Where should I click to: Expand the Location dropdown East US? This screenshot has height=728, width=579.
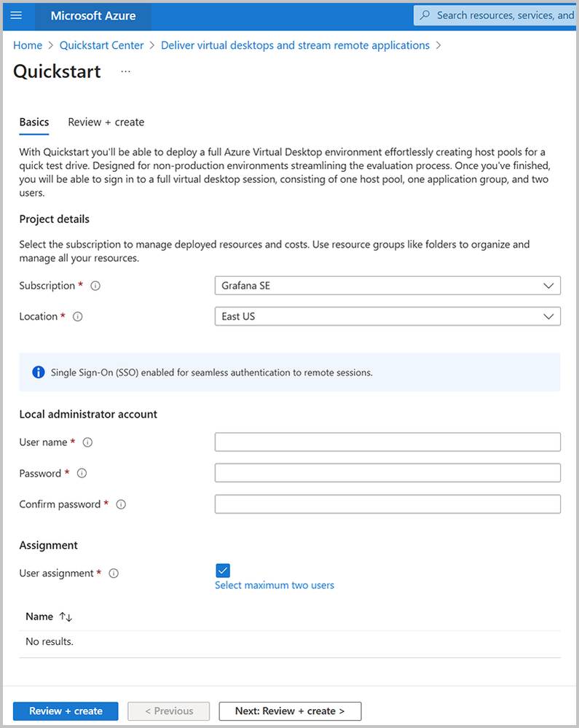point(387,316)
